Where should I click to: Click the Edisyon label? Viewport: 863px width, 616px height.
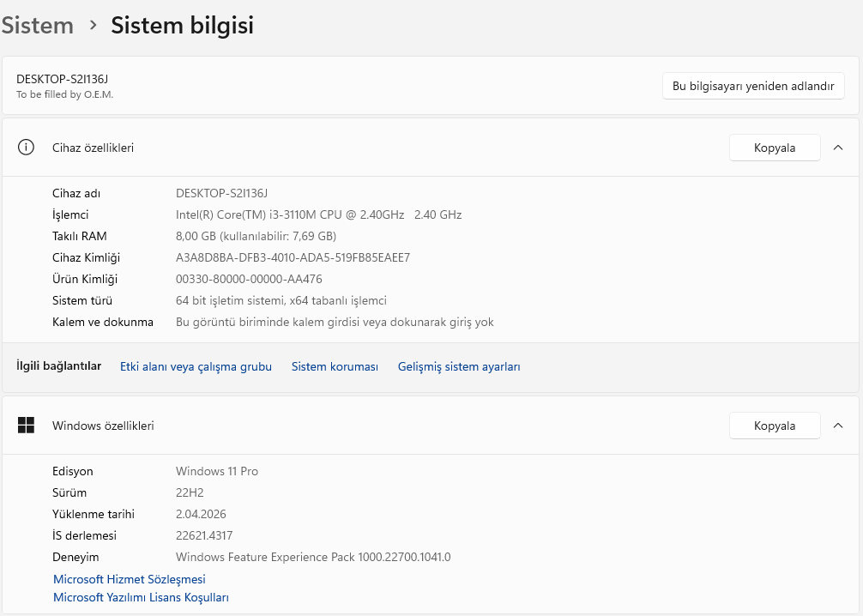[73, 471]
